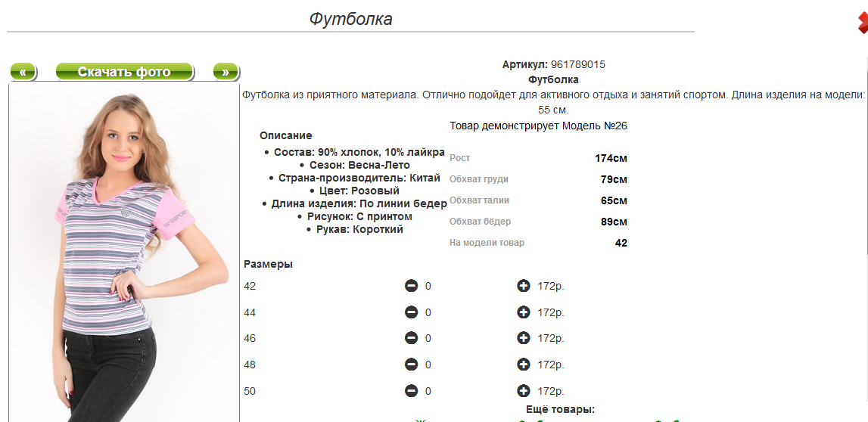This screenshot has height=422, width=868.
Task: Decrease quantity for size 42
Action: click(411, 286)
